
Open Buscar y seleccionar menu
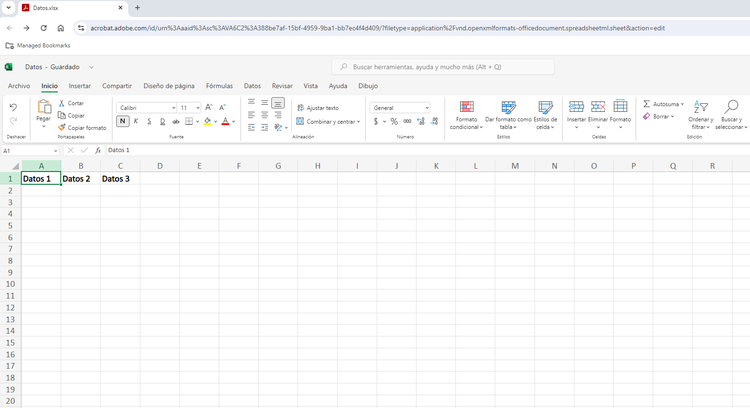(x=731, y=115)
